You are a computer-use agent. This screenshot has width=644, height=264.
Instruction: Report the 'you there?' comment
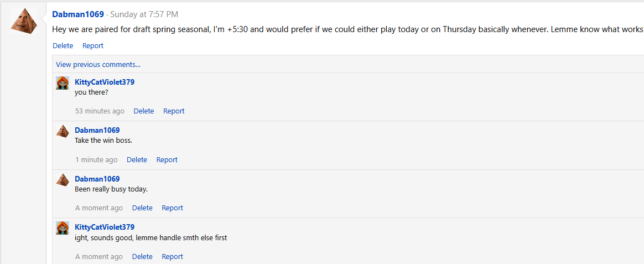(x=174, y=111)
